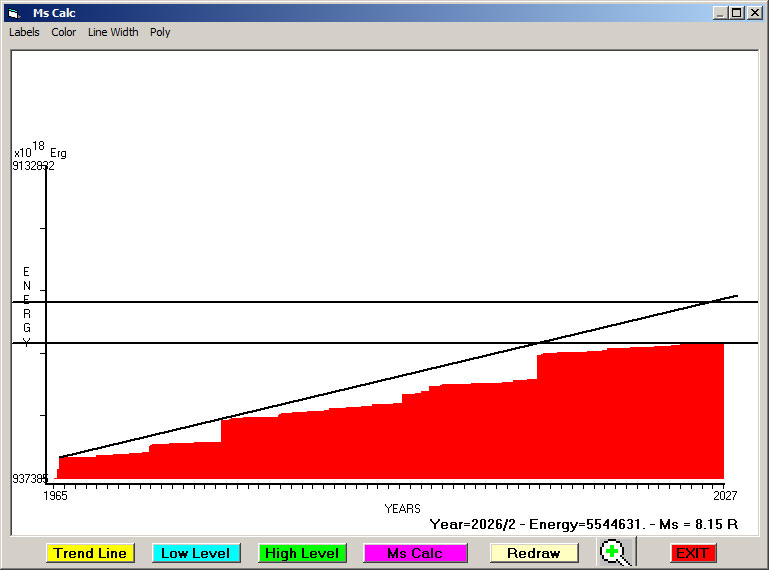The image size is (769, 570).
Task: Click the 2027 label on the year axis
Action: click(x=725, y=495)
